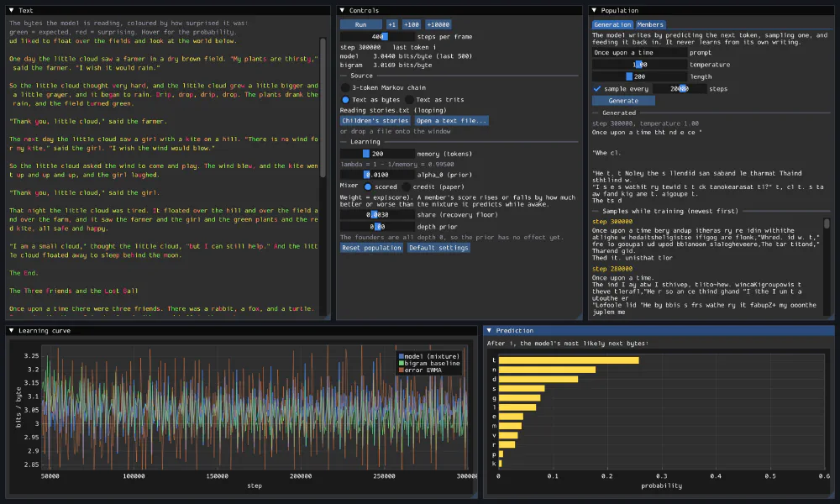Viewport: 840px width, 504px height.
Task: Click 'step 300000, temperature 1.00' generated header
Action: coord(645,123)
